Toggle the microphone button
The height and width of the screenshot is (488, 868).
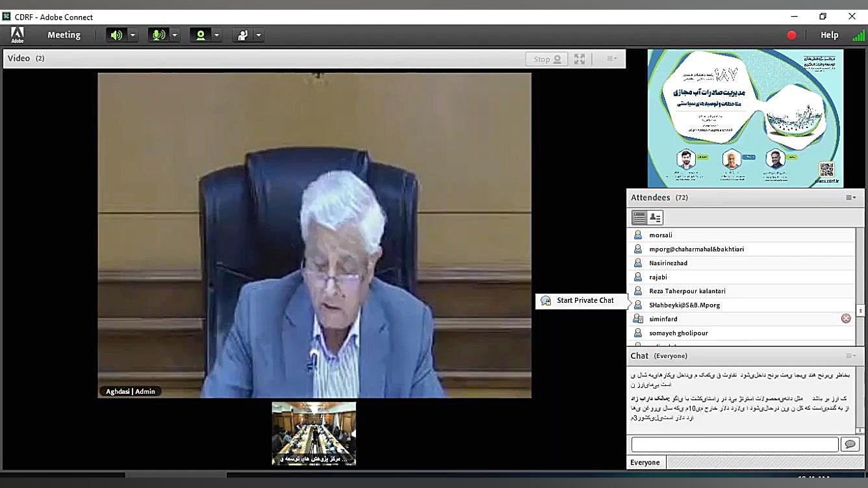coord(158,35)
